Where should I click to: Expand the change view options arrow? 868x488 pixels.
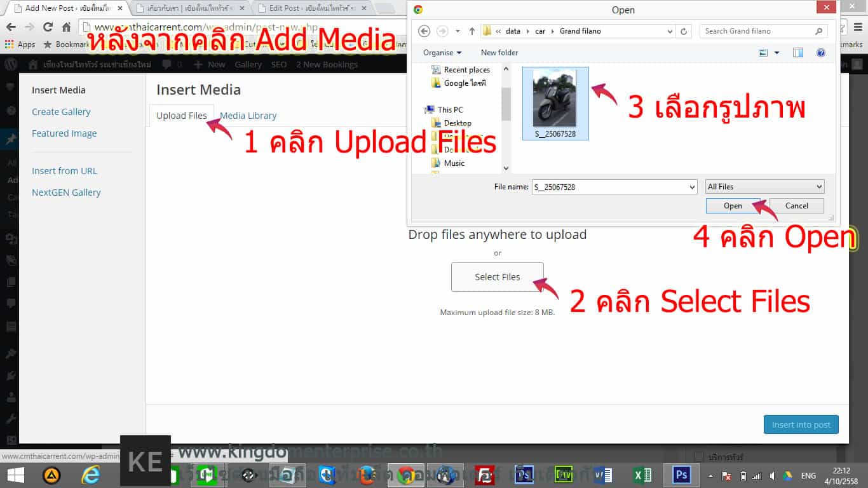click(x=776, y=53)
